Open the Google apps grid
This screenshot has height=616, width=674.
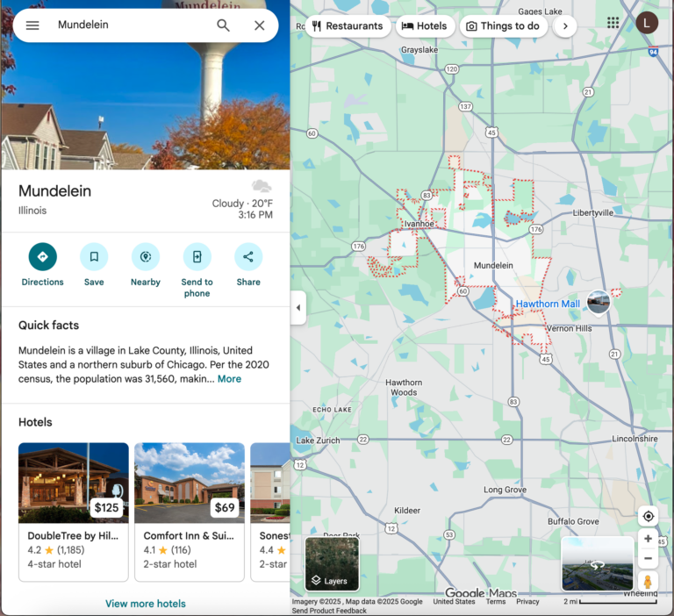pos(613,23)
